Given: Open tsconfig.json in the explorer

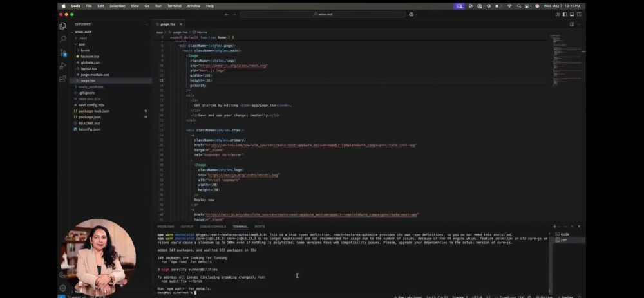Looking at the screenshot, I should pyautogui.click(x=89, y=129).
